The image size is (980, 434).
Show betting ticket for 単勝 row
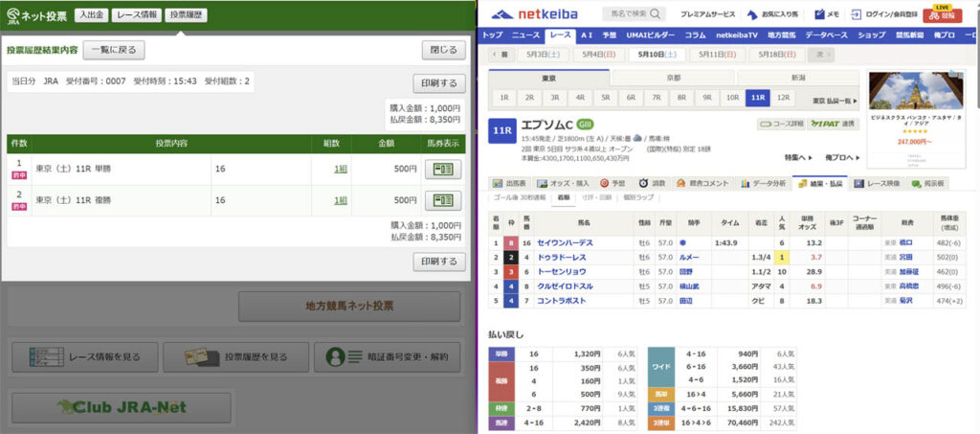(x=443, y=170)
